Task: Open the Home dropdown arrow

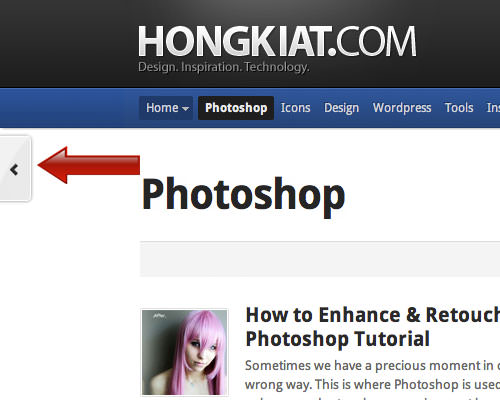Action: 186,109
